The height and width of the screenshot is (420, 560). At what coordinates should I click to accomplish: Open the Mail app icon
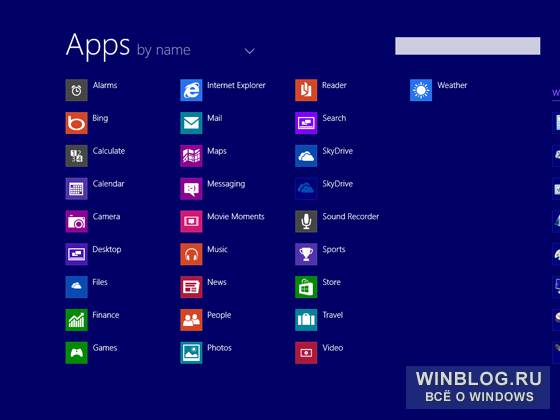(191, 123)
